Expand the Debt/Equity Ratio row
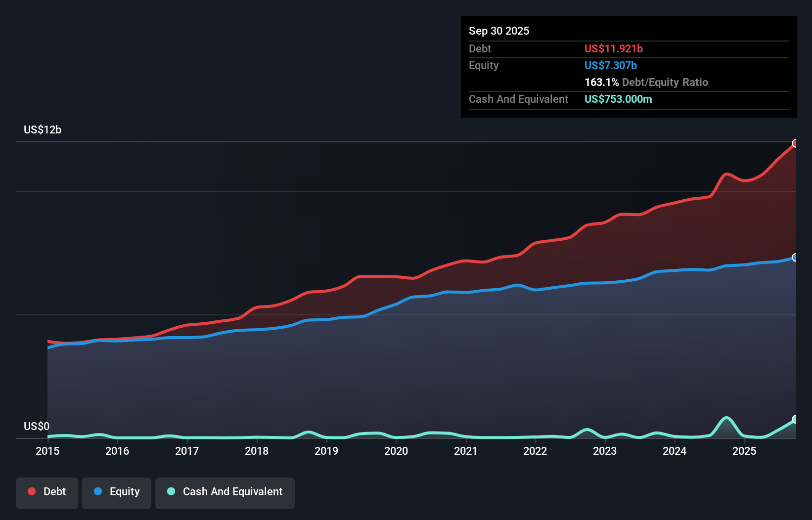 pyautogui.click(x=646, y=82)
